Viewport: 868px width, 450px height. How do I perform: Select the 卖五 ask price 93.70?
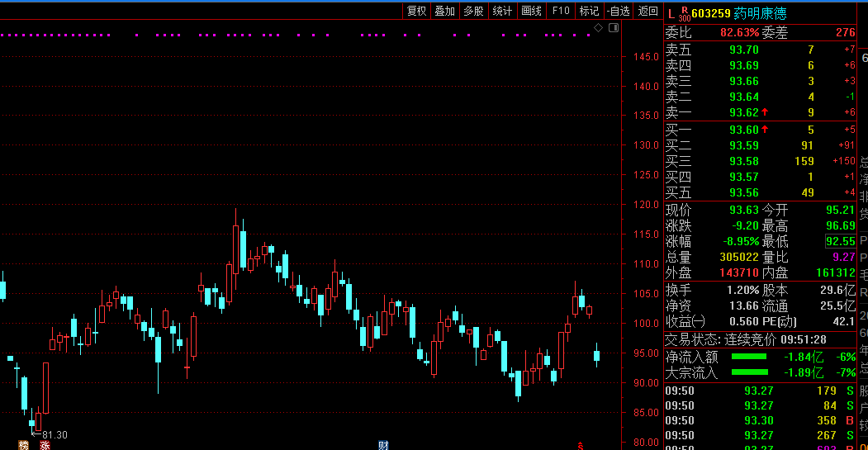(744, 50)
